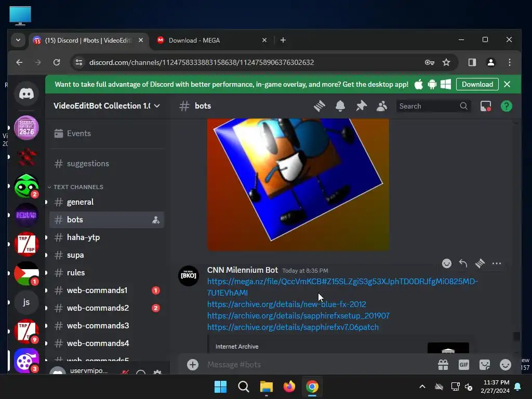The image size is (532, 399).
Task: Open the GIF picker
Action: pyautogui.click(x=464, y=364)
